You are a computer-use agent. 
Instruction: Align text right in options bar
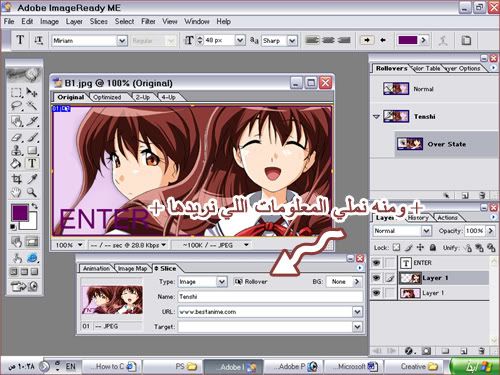pos(344,40)
